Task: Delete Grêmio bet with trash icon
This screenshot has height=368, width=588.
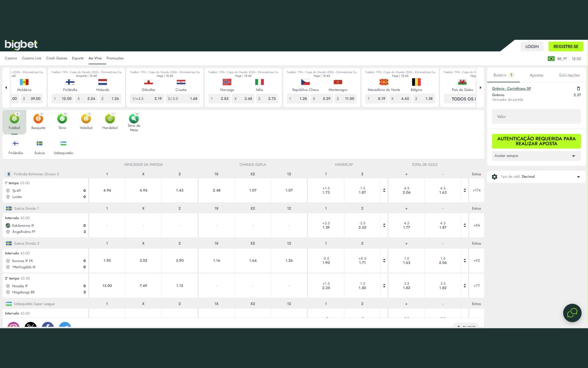Action: (x=578, y=89)
